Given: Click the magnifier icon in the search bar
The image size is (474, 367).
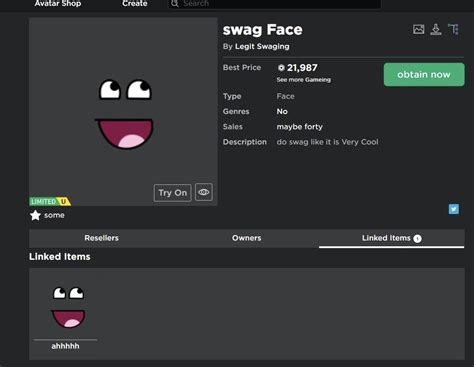Looking at the screenshot, I should coord(175,4).
